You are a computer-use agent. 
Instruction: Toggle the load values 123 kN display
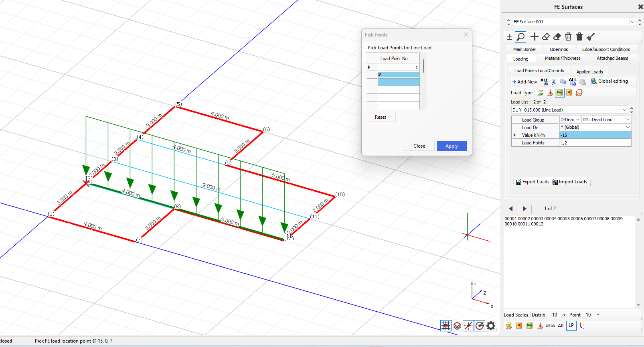[550, 326]
